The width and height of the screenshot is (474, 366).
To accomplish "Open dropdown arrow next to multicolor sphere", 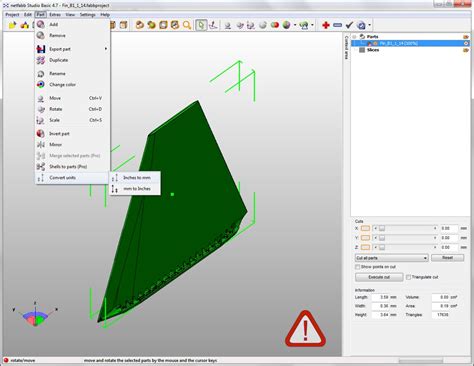I will click(295, 25).
